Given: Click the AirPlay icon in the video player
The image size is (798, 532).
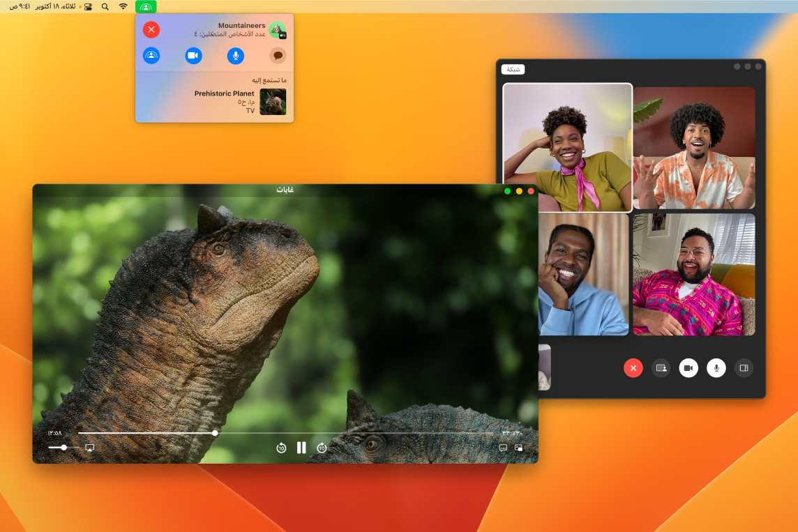Looking at the screenshot, I should (x=90, y=448).
